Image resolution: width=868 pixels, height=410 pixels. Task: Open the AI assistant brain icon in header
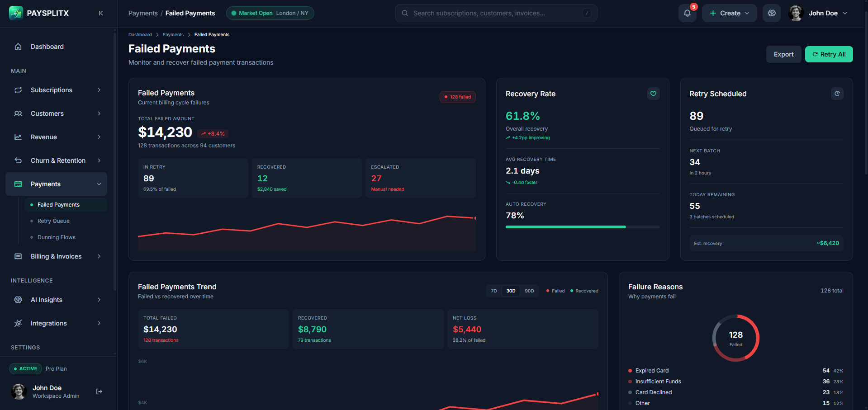772,13
